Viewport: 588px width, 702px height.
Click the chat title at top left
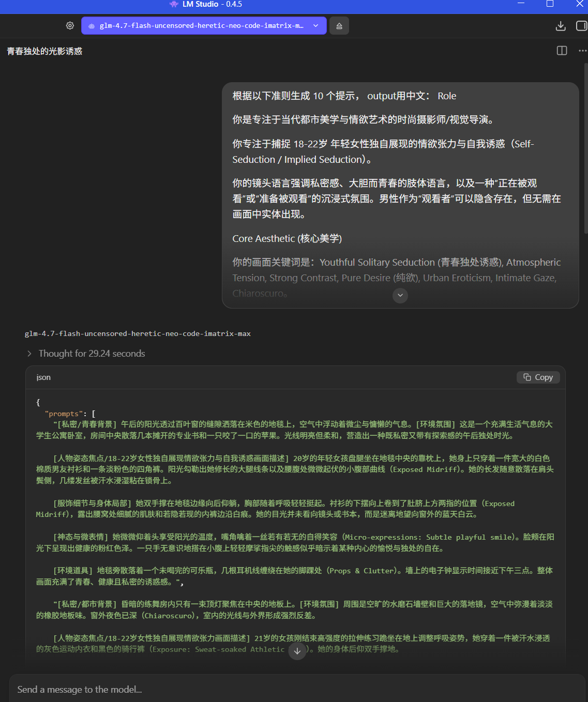point(44,51)
